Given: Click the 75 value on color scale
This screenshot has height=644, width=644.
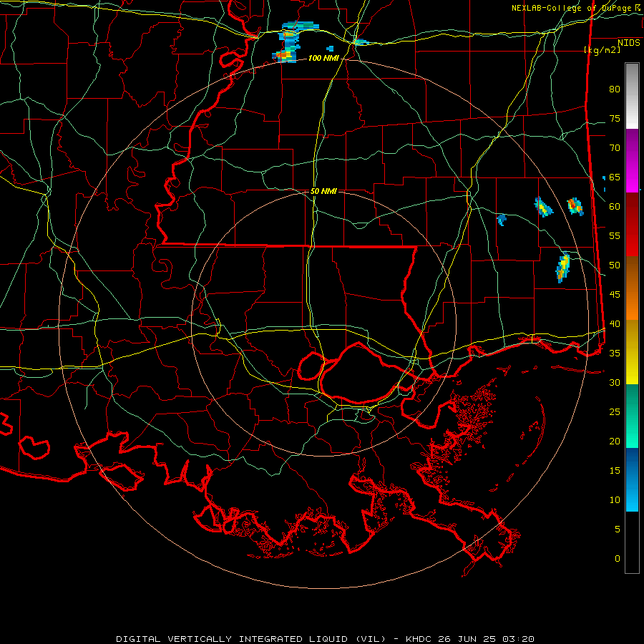Looking at the screenshot, I should click(615, 118).
